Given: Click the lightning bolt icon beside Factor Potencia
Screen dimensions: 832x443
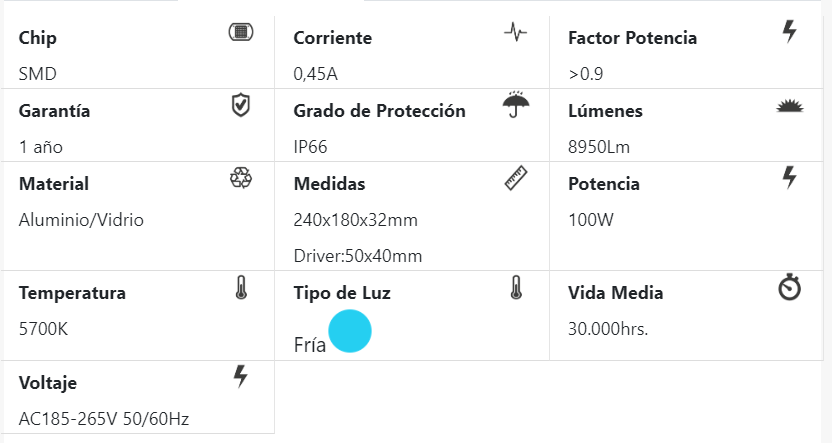Looking at the screenshot, I should click(790, 32).
